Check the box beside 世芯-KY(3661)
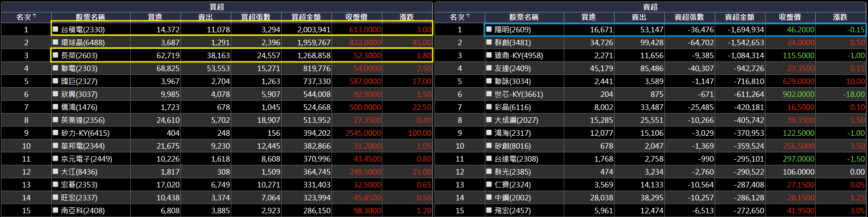 tap(489, 94)
